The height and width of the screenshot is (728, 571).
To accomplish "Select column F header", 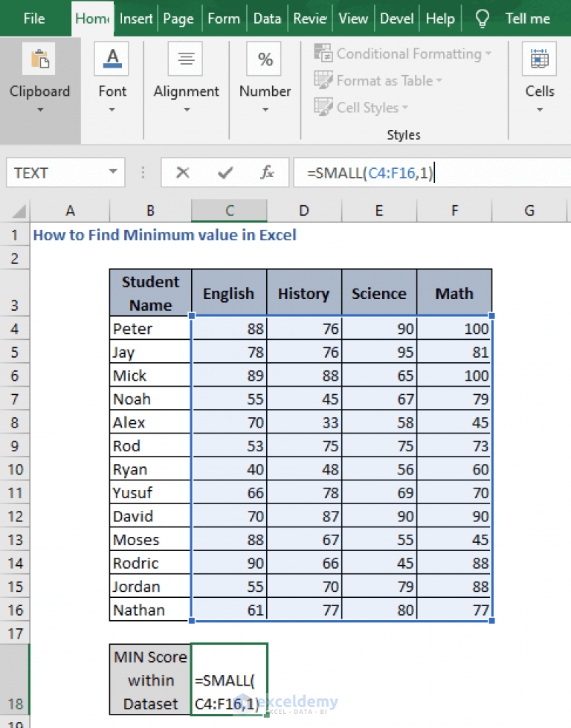I will [454, 210].
